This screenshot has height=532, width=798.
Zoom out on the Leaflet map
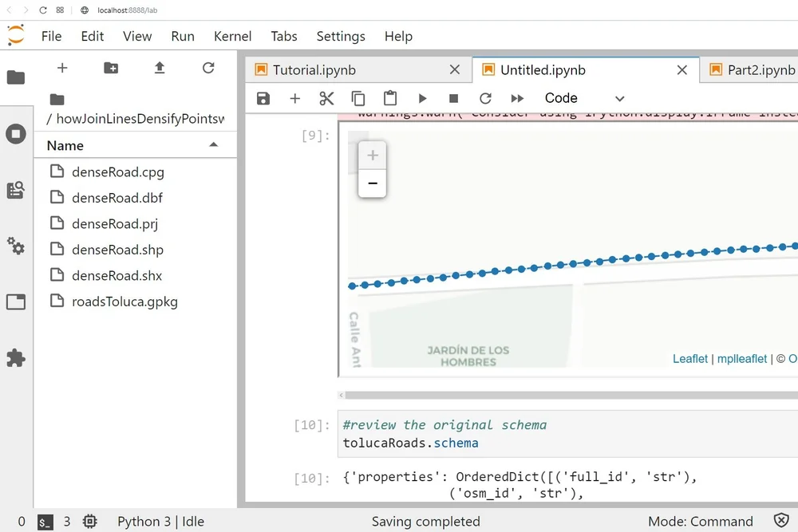click(373, 183)
